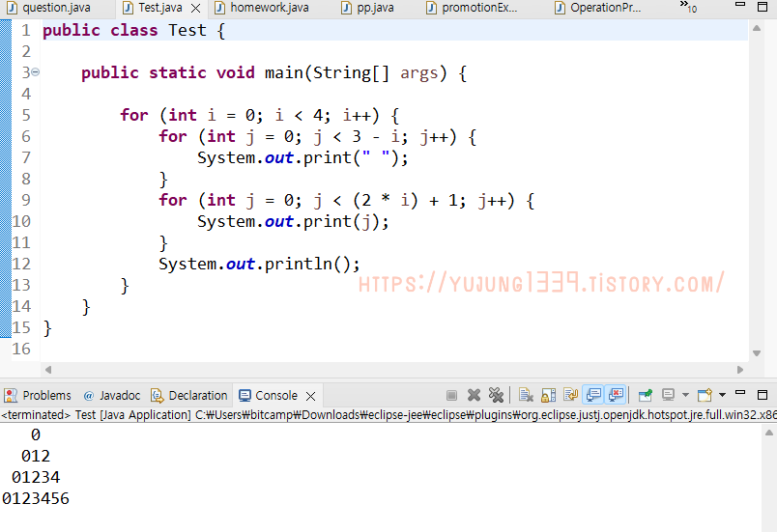The width and height of the screenshot is (777, 532).
Task: Open the question.java editor tab
Action: click(48, 8)
